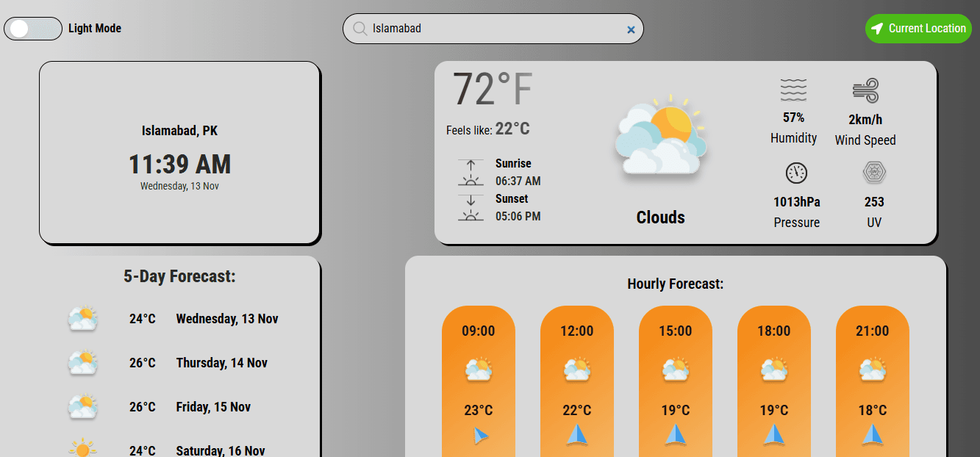Click the wind speed icon
This screenshot has width=980, height=457.
coord(865,91)
